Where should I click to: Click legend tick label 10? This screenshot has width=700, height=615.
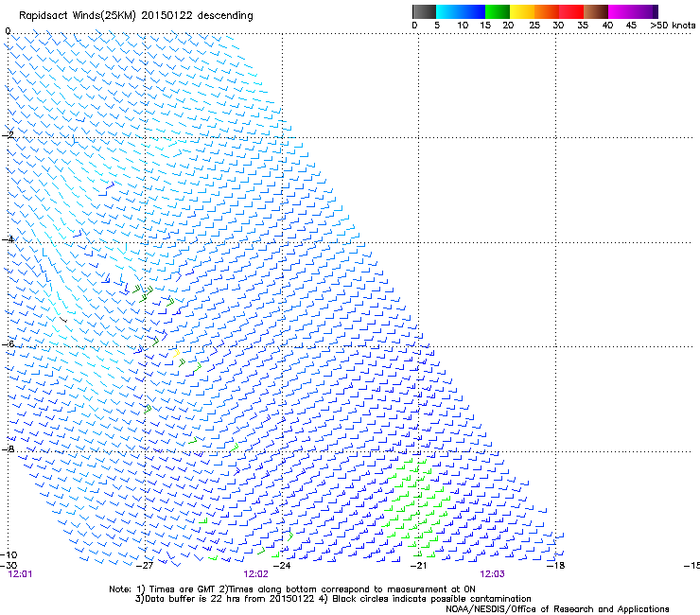(463, 26)
